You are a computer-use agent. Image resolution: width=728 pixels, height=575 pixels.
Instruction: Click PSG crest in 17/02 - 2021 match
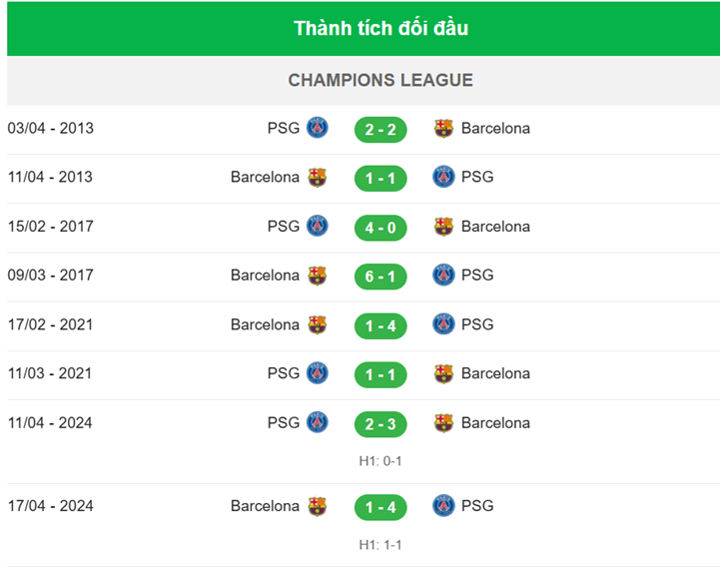tap(443, 324)
